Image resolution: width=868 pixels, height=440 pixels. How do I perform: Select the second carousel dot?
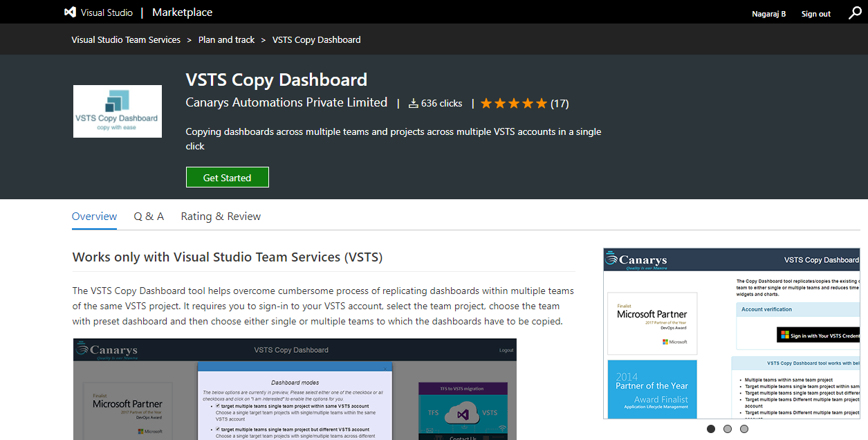pos(727,429)
